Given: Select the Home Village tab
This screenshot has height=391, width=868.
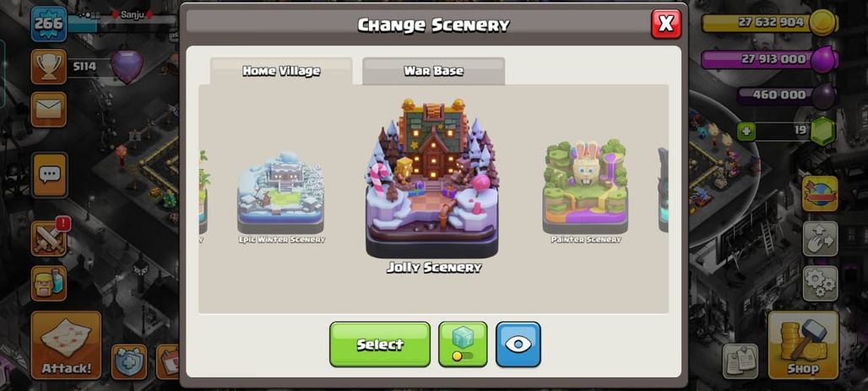Looking at the screenshot, I should click(281, 71).
